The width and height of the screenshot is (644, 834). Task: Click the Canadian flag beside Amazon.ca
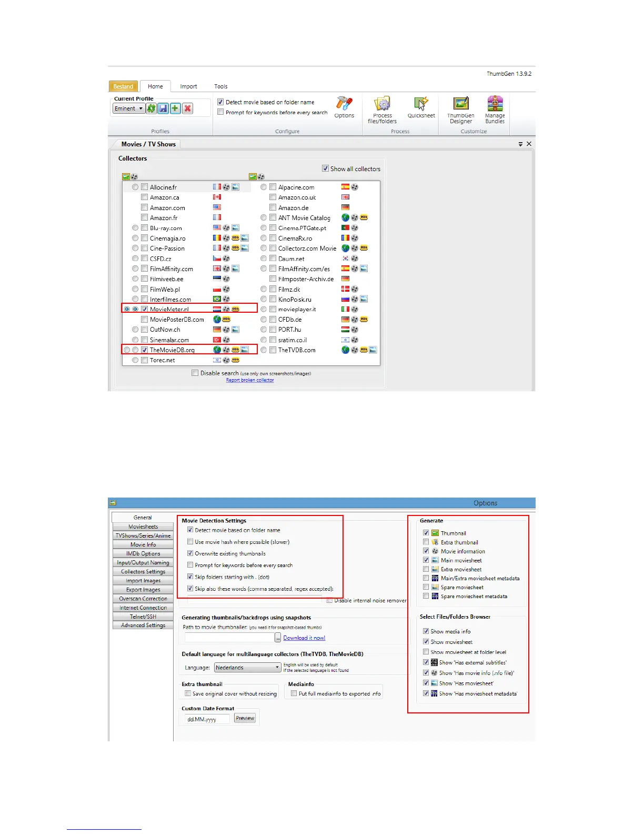point(217,197)
